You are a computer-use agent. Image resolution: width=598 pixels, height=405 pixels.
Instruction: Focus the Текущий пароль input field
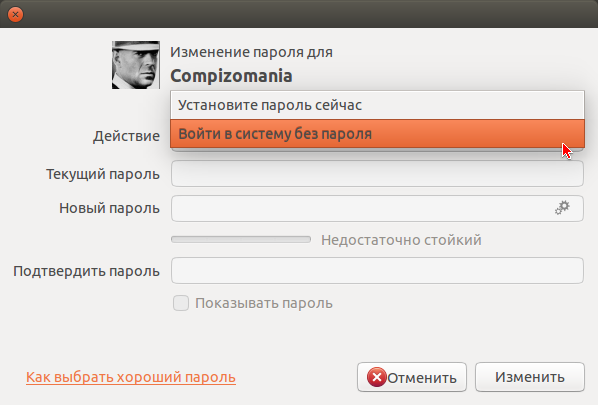pos(377,174)
